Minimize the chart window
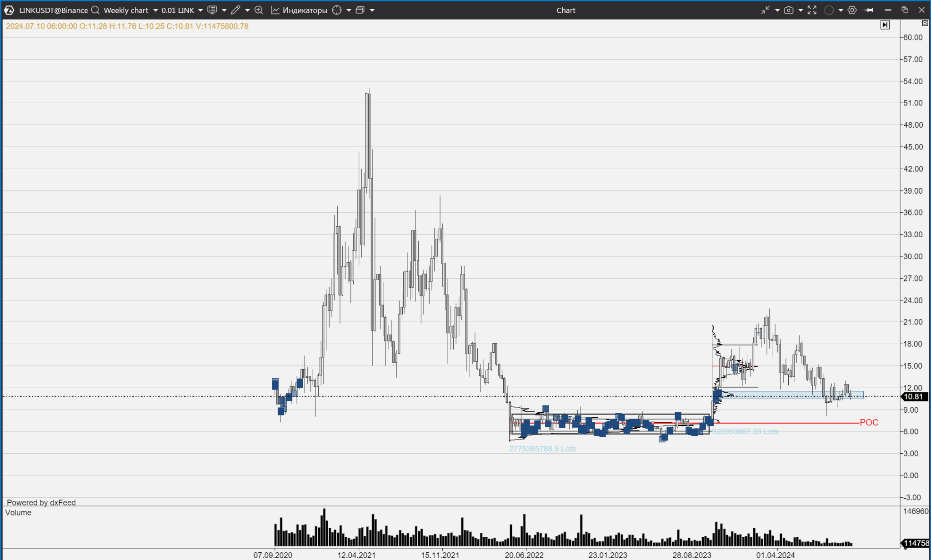Image resolution: width=931 pixels, height=560 pixels. pos(888,10)
